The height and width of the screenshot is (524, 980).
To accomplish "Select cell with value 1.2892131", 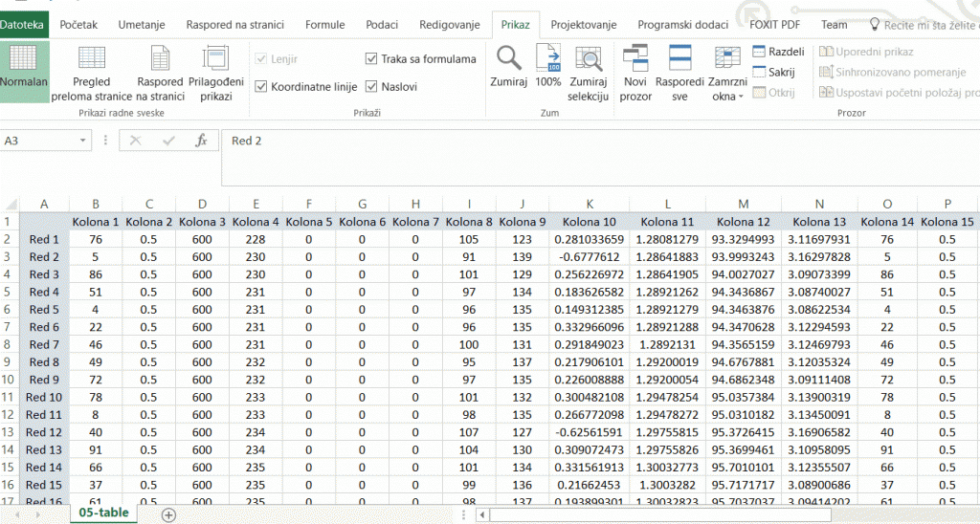I will point(667,344).
